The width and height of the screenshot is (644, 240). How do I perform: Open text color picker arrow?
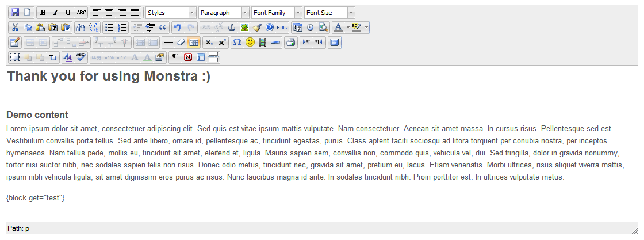click(348, 27)
